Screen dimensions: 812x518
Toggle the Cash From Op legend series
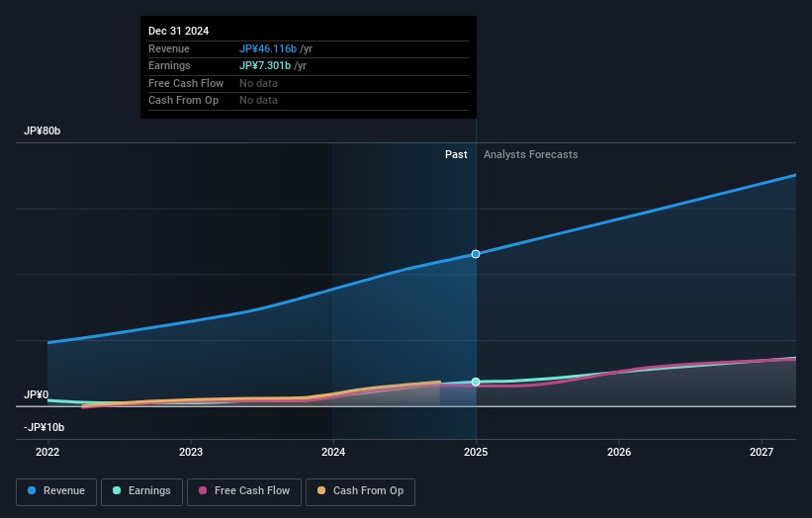tap(360, 491)
